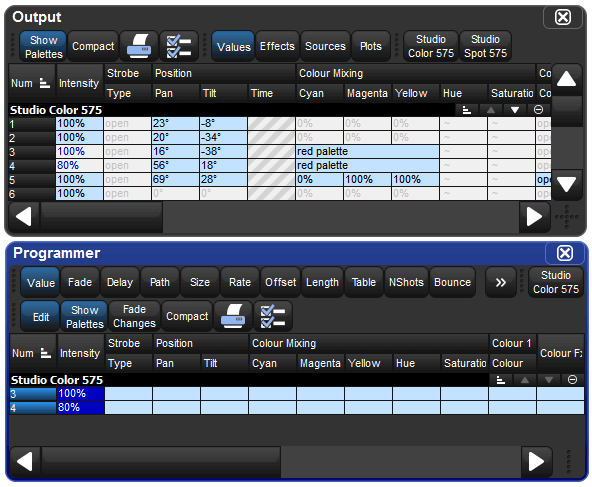The height and width of the screenshot is (487, 592).
Task: Click the vertical scrollbar thumb in Output
Action: tap(566, 111)
